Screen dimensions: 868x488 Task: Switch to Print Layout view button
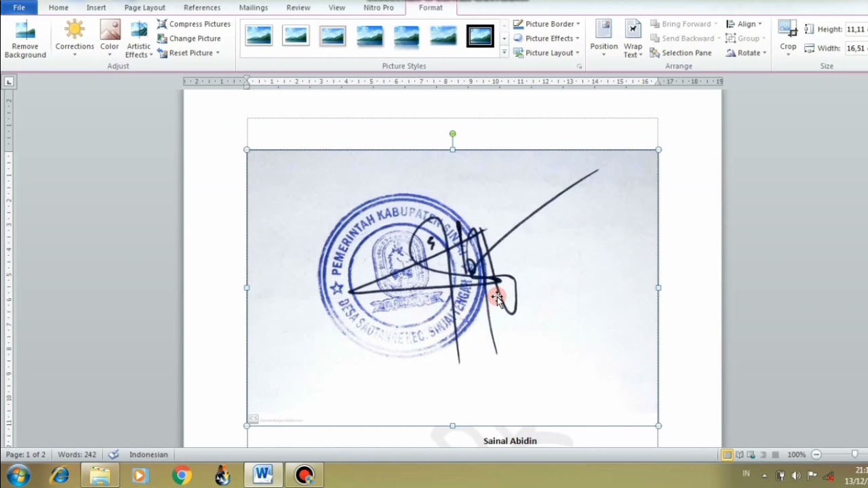[x=727, y=455]
